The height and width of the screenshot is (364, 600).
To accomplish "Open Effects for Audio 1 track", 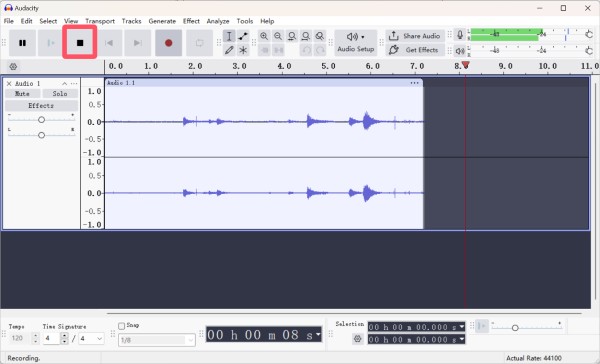I will tap(41, 106).
